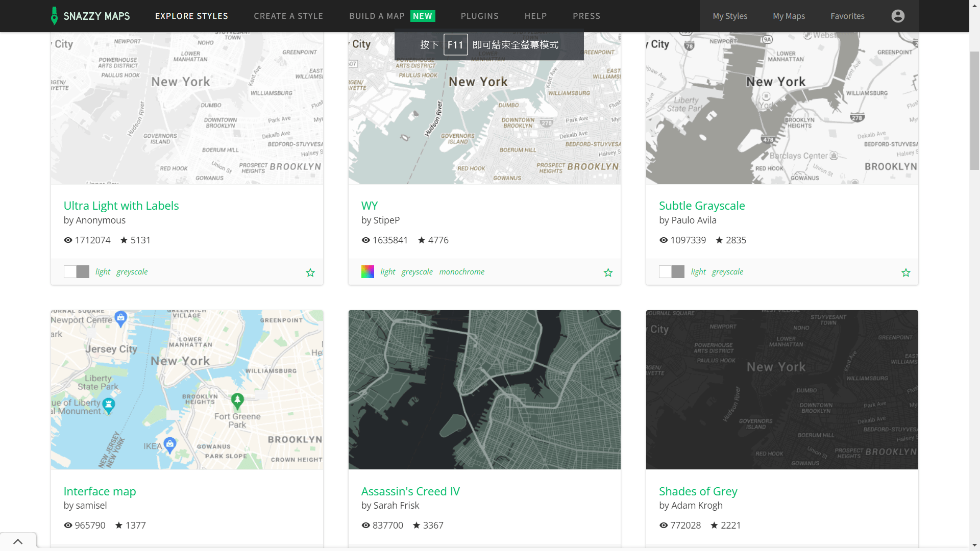Image resolution: width=980 pixels, height=551 pixels.
Task: Open My Styles
Action: (x=730, y=16)
